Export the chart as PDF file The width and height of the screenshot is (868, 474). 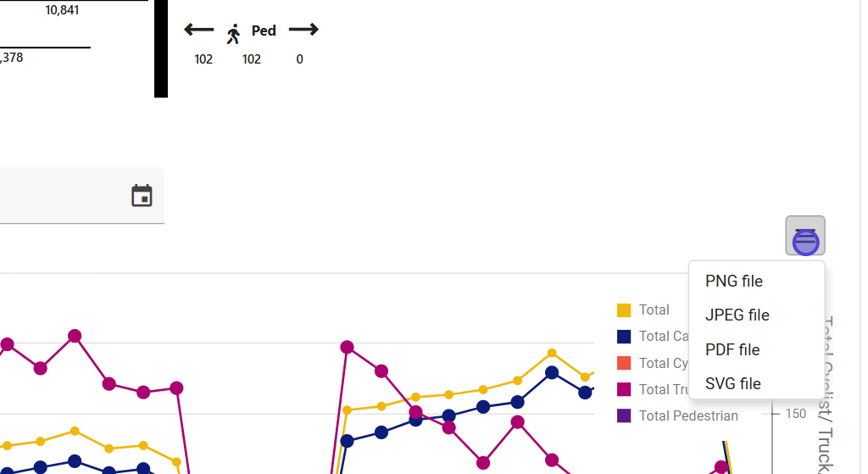[x=732, y=349]
